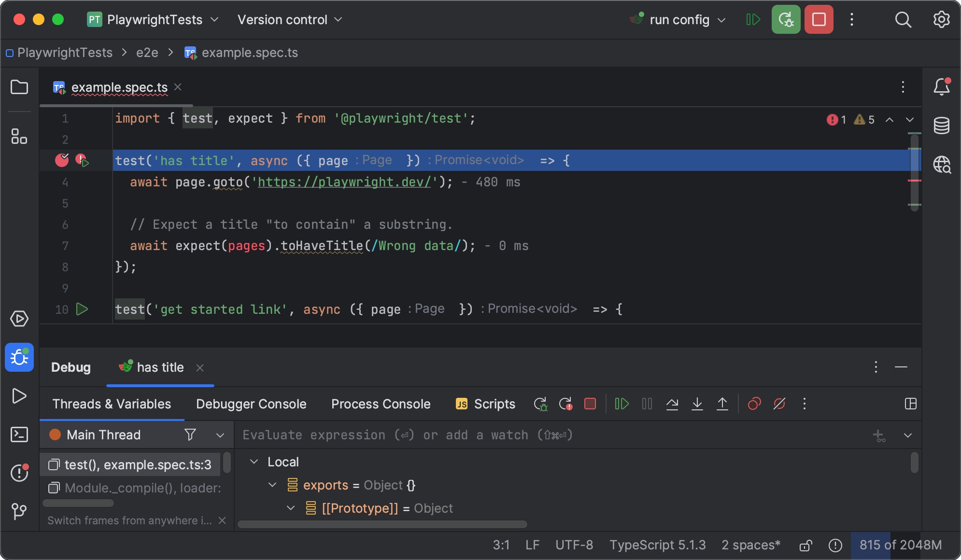This screenshot has height=560, width=961.
Task: Click the Step Into icon in debug toolbar
Action: [697, 404]
